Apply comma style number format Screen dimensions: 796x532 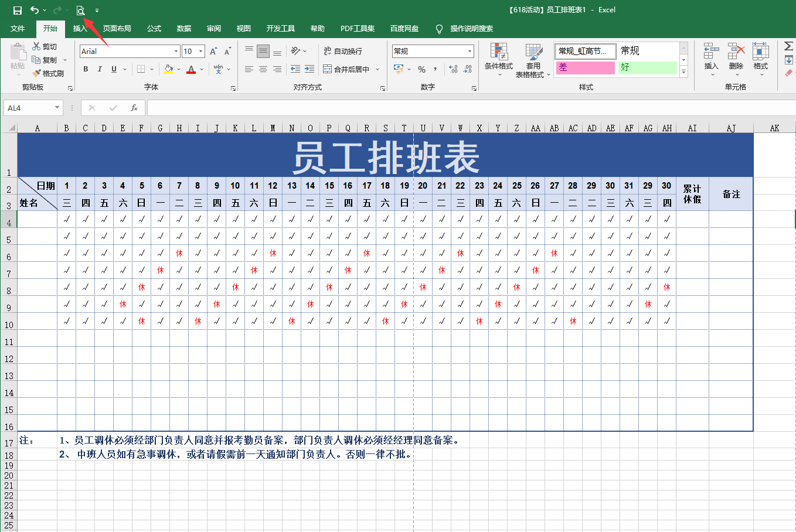[x=436, y=69]
